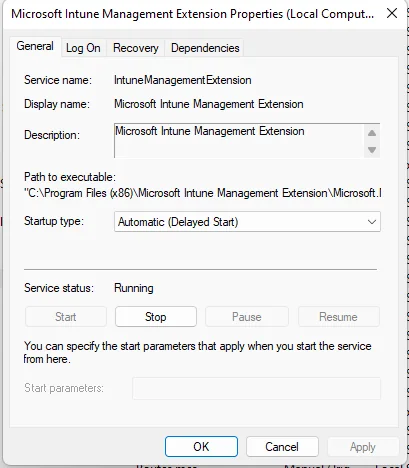Click the Pause service button
The image size is (409, 468).
(x=247, y=317)
